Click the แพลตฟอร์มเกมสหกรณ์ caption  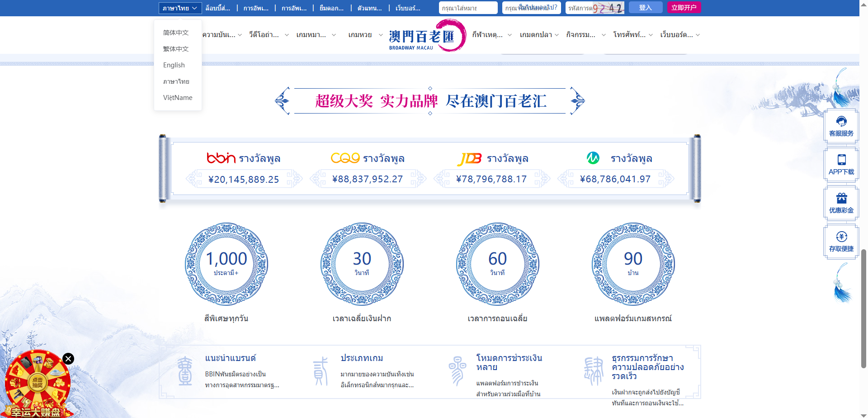(633, 318)
